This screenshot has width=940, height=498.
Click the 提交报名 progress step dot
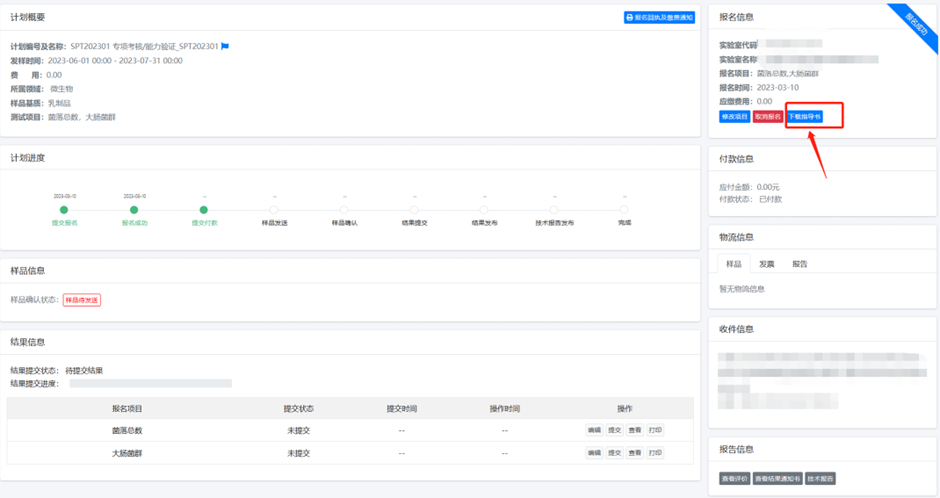tap(64, 210)
